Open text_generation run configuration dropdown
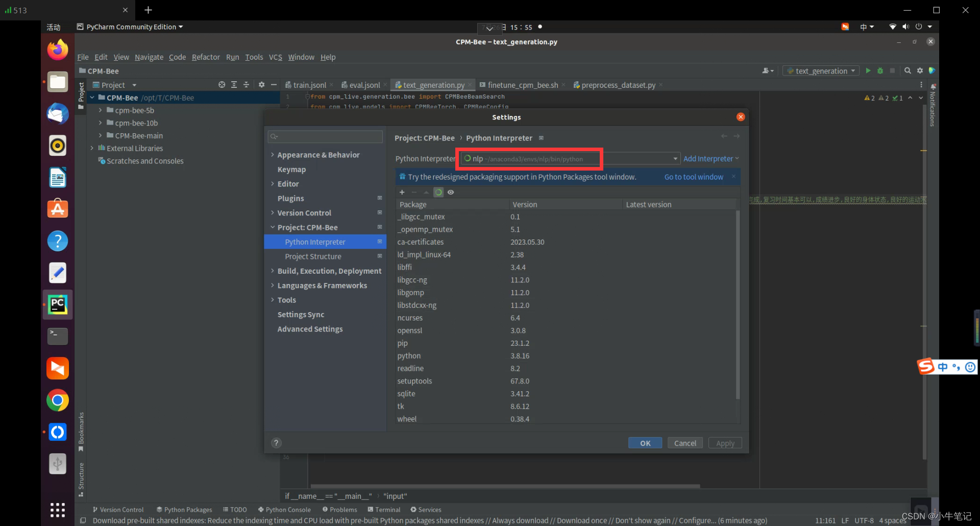Viewport: 980px width, 526px height. pos(821,71)
